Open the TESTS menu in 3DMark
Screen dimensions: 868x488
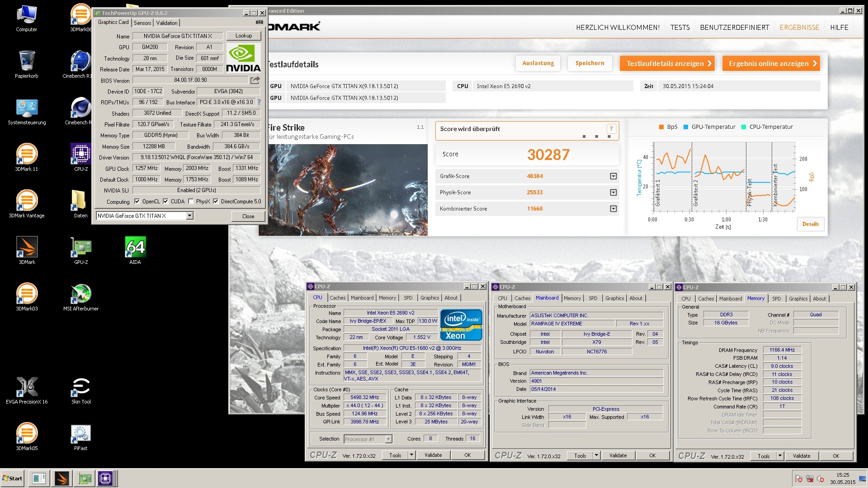680,28
